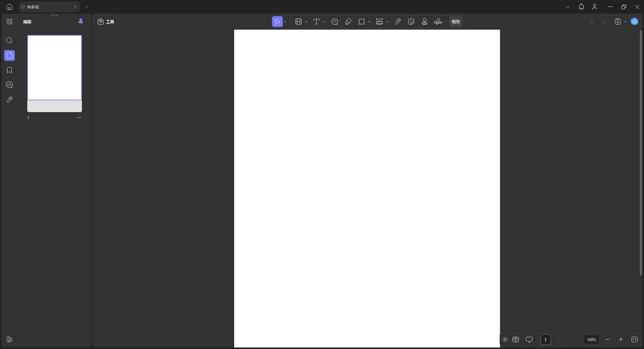644x349 pixels.
Task: Select the pointer cursor tool
Action: pyautogui.click(x=277, y=22)
